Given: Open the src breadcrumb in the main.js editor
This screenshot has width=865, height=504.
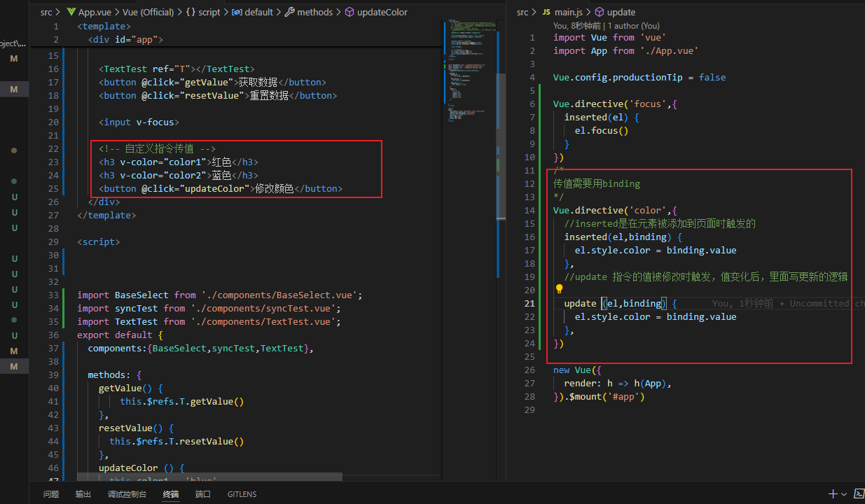Looking at the screenshot, I should (x=523, y=12).
